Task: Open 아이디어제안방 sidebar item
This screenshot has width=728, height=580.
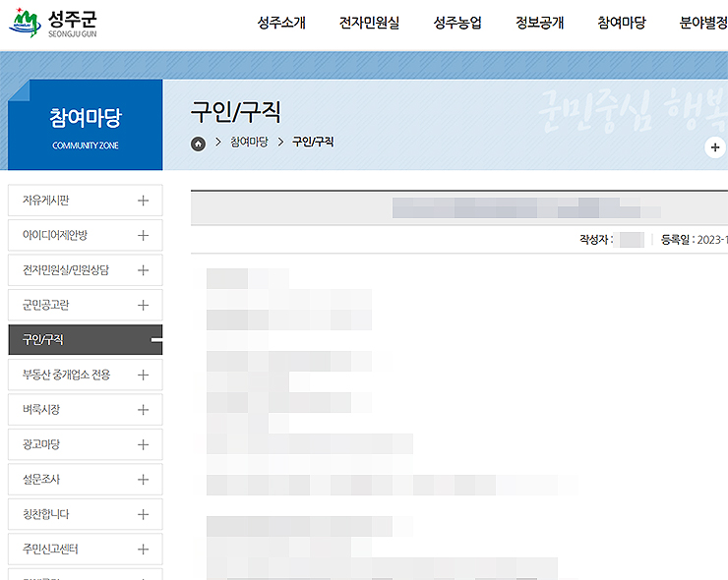Action: pyautogui.click(x=86, y=235)
